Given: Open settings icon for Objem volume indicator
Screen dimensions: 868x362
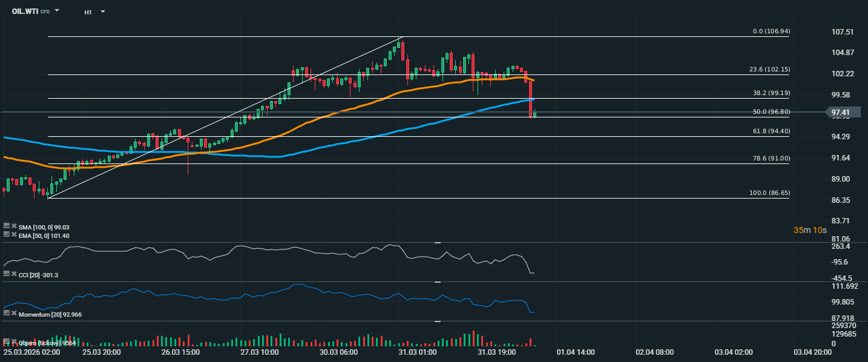Looking at the screenshot, I should (x=7, y=342).
